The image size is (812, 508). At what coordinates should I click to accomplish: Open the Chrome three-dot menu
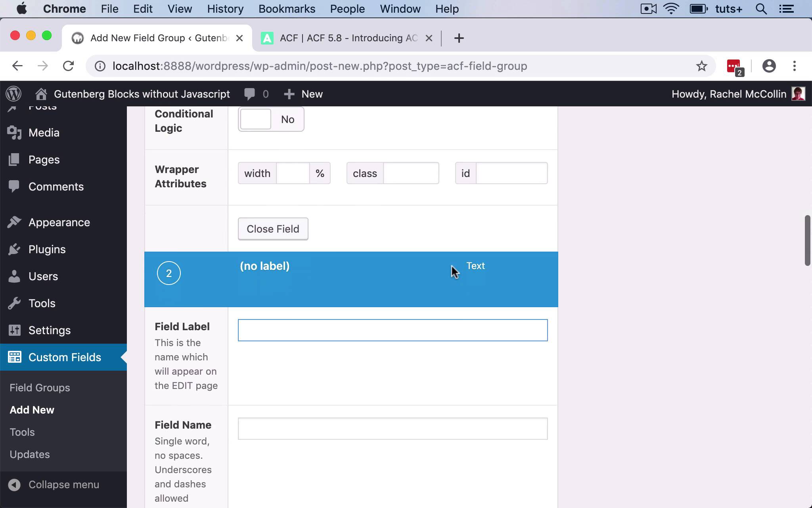coord(794,66)
